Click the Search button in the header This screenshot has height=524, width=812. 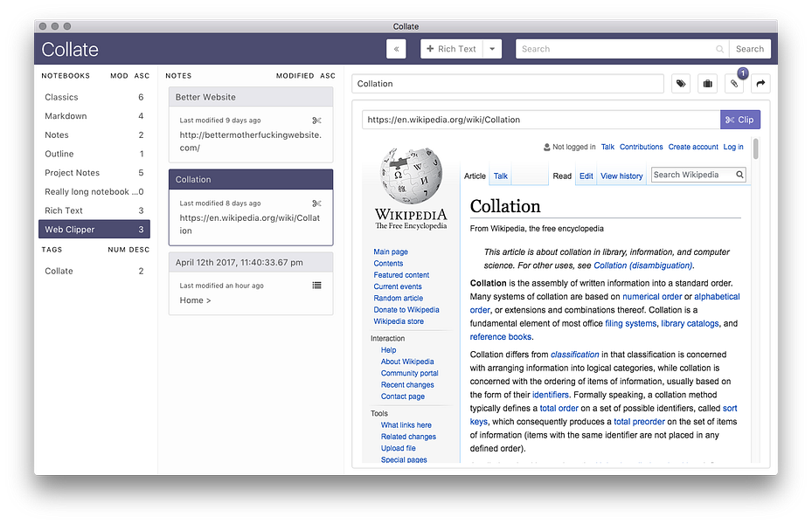750,49
